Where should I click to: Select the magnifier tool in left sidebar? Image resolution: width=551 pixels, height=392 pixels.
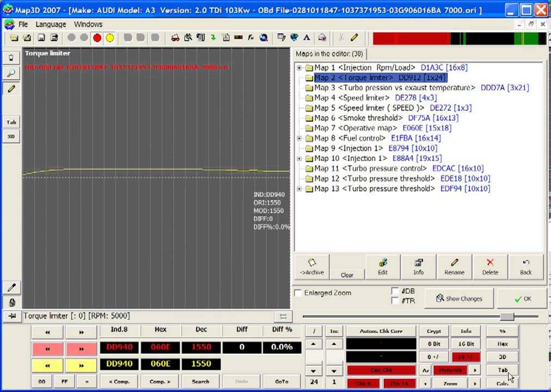point(11,73)
